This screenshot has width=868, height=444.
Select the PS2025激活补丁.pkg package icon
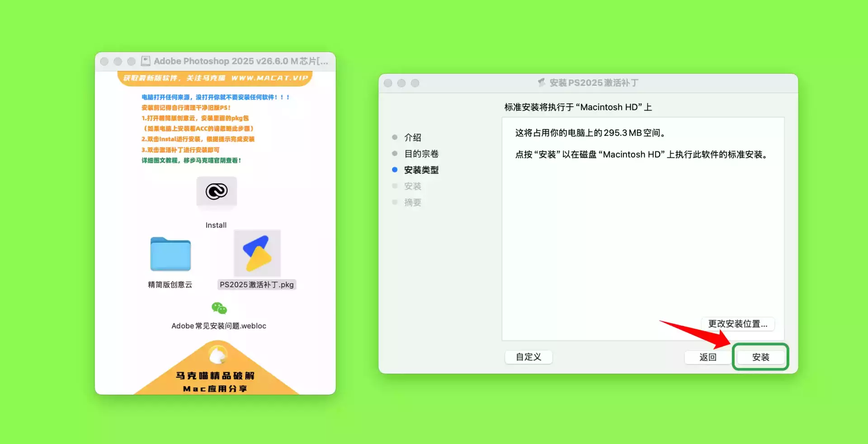pos(257,253)
